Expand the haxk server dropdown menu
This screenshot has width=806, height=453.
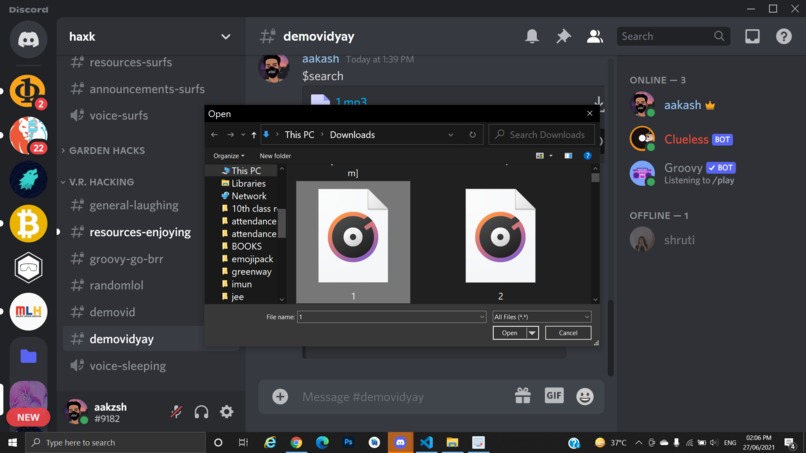pos(226,37)
